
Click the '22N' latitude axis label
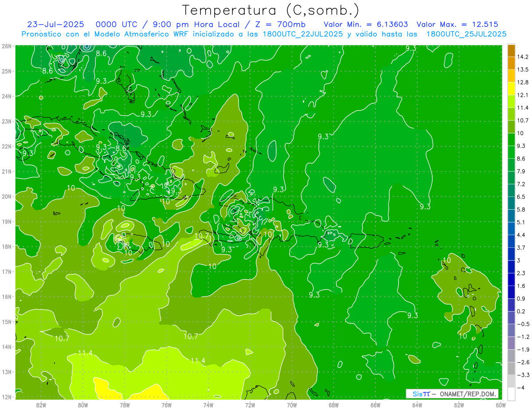7,146
